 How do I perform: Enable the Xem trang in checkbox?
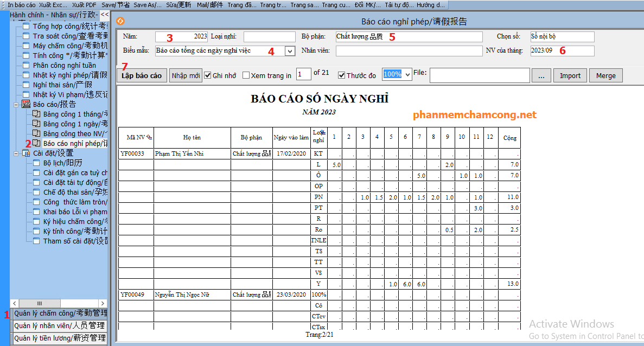246,75
